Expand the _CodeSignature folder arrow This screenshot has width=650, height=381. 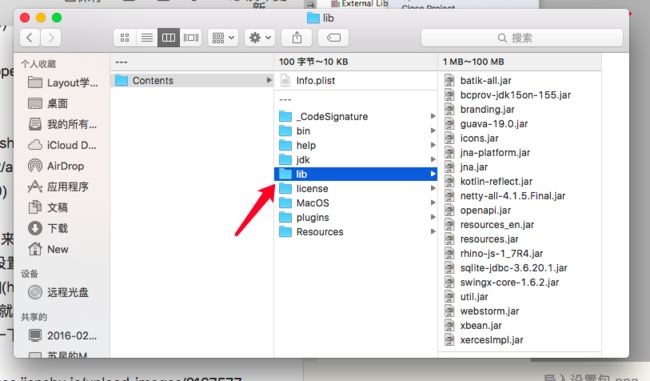coord(433,116)
